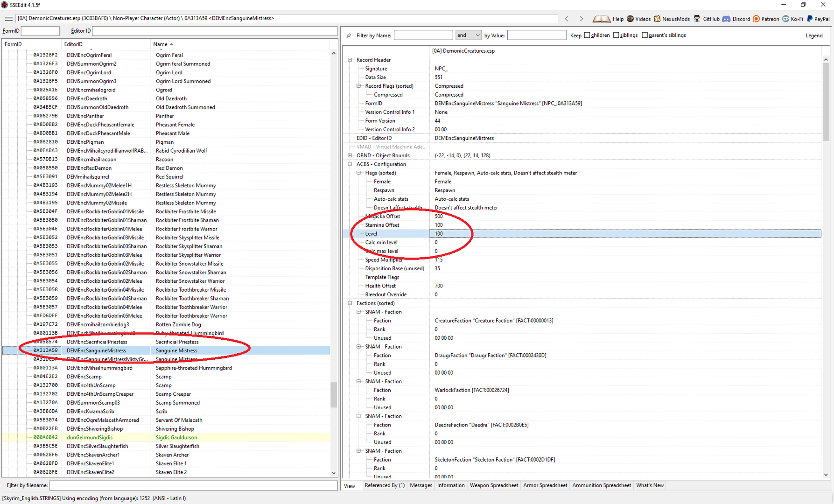Select DEMEncPigman record row
This screenshot has width=834, height=504.
tap(166, 142)
